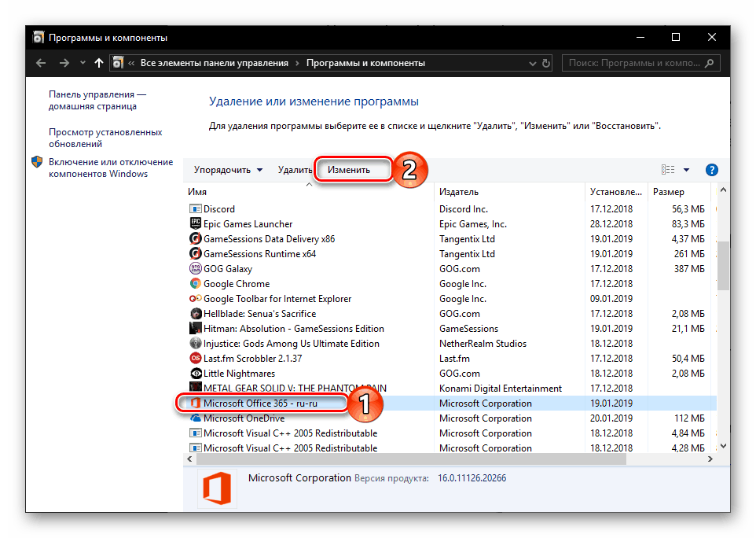Click the Microsoft OneDrive icon
Image resolution: width=756 pixels, height=538 pixels.
point(195,418)
